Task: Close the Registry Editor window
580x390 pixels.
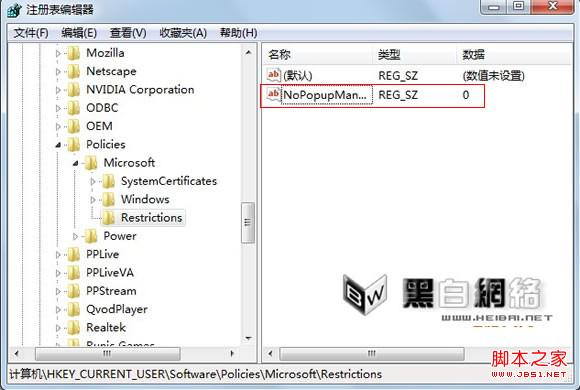Action: (553, 7)
